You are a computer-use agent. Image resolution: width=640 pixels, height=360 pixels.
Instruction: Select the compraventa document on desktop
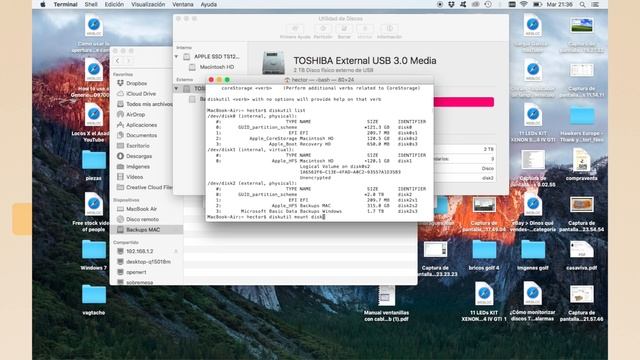[x=582, y=164]
